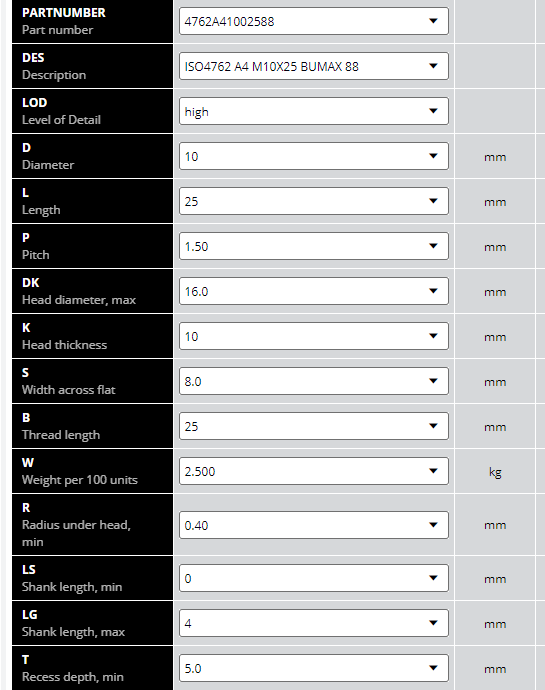545x690 pixels.
Task: Open the Thread length dropdown
Action: click(x=313, y=426)
